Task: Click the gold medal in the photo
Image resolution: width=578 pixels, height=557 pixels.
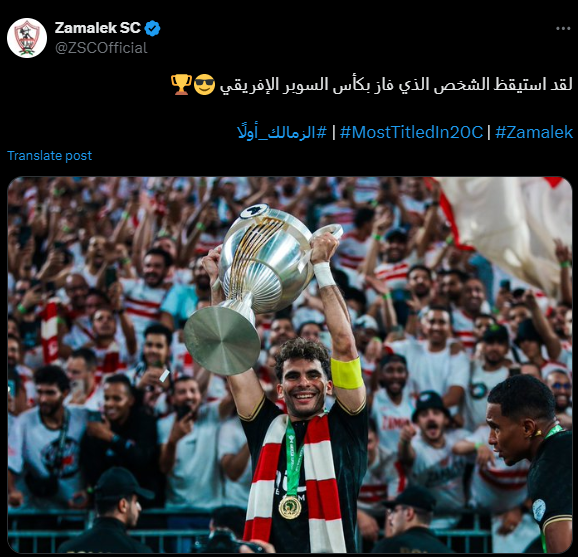Action: point(290,507)
